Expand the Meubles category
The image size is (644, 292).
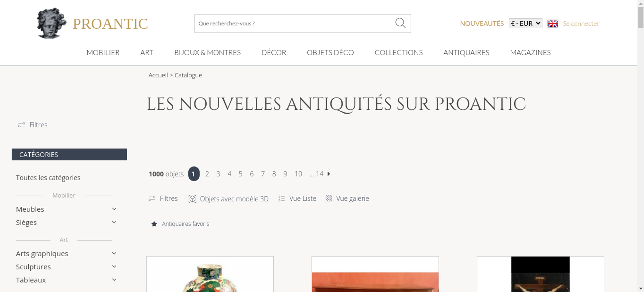pos(114,209)
